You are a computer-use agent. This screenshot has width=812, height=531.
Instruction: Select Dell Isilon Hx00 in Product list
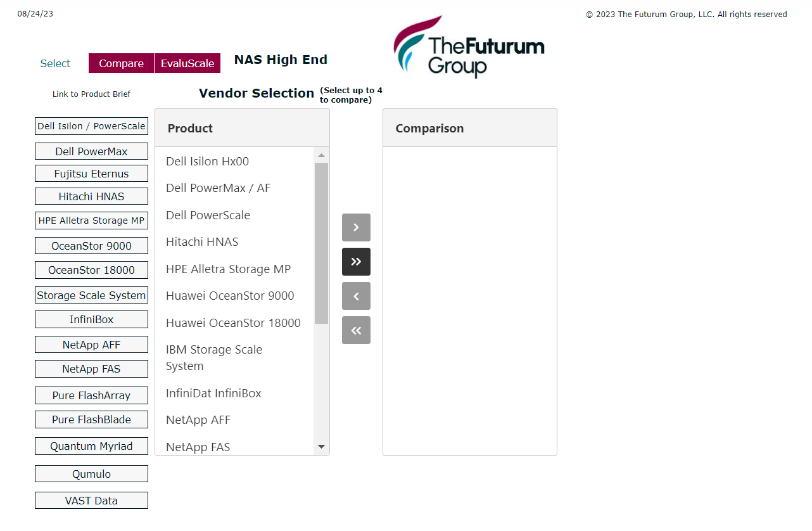coord(235,161)
